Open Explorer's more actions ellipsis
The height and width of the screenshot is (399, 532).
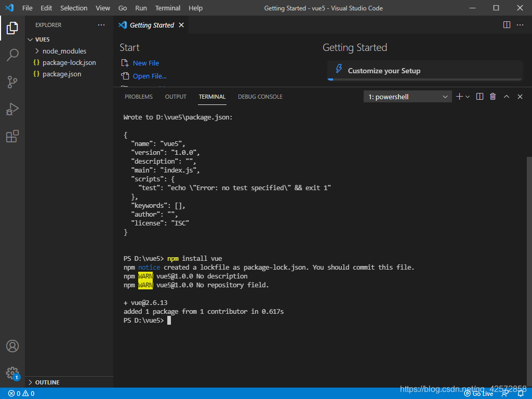pyautogui.click(x=101, y=25)
